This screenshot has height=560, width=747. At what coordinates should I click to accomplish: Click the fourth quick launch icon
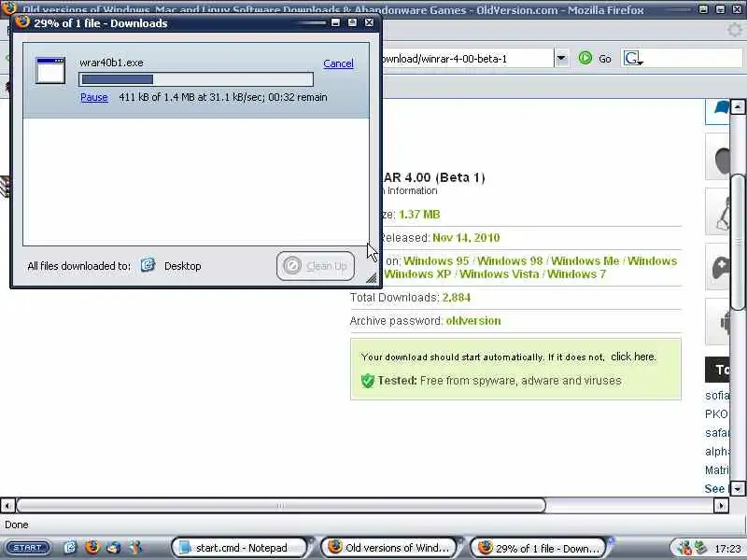point(136,548)
